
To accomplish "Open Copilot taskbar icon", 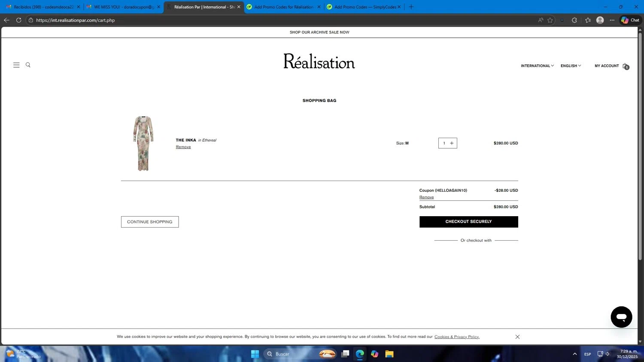I will (x=375, y=354).
